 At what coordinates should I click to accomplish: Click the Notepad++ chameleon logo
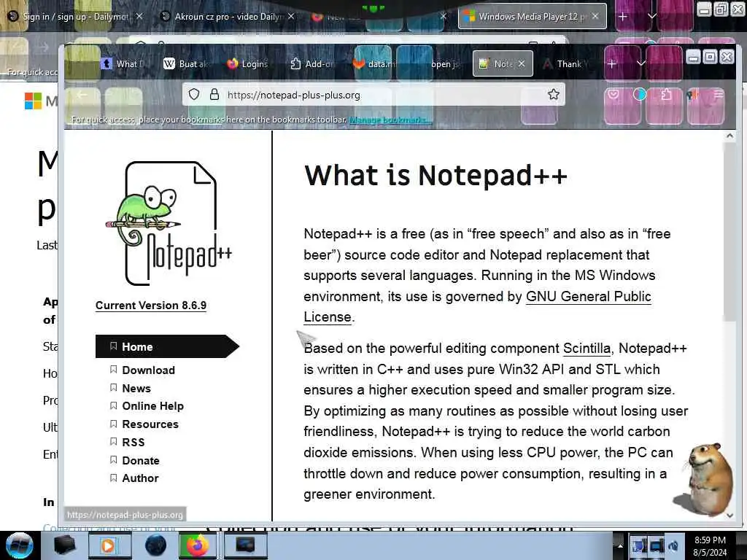[169, 223]
